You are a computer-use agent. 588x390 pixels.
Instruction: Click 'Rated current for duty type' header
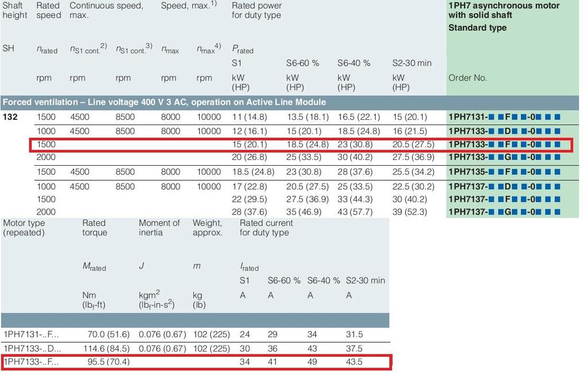[266, 228]
